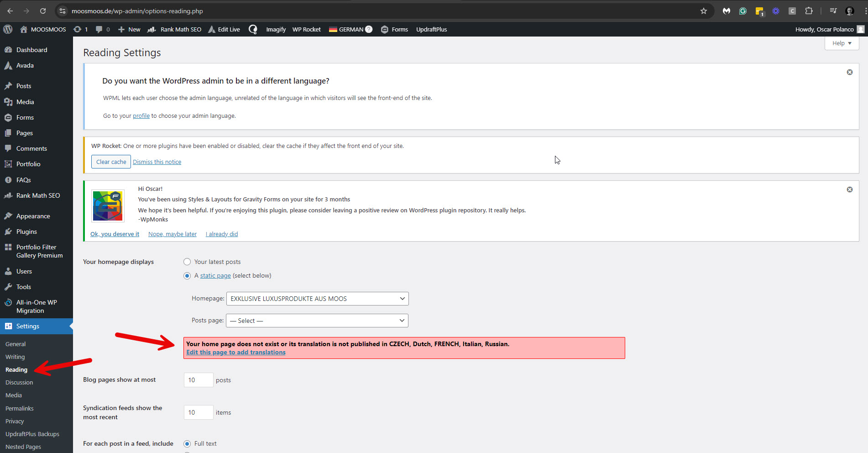Click the comments bubble icon in admin bar
This screenshot has height=453, width=868.
(x=99, y=29)
